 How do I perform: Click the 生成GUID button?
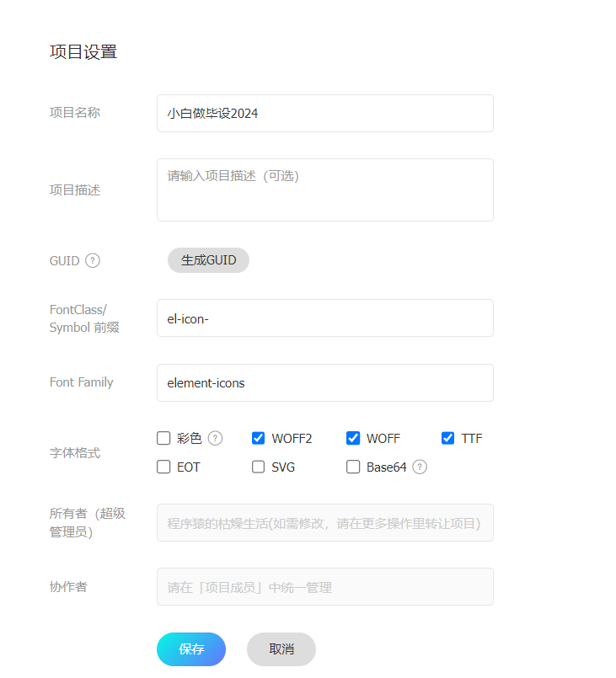click(208, 260)
